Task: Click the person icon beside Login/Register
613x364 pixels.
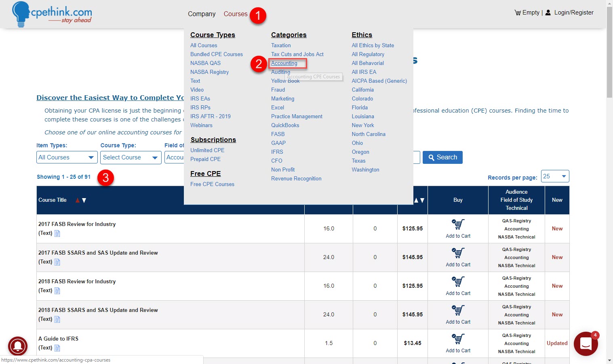Action: (548, 12)
